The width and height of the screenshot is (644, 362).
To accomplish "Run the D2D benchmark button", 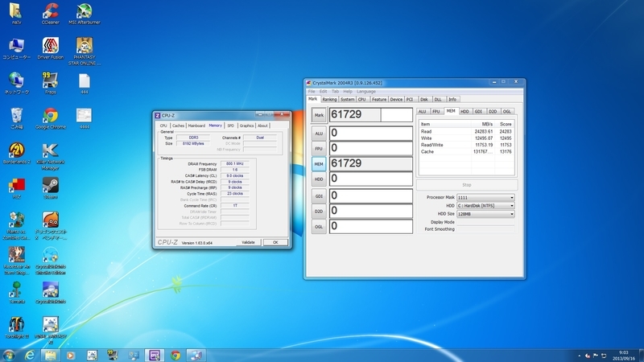I will click(319, 212).
